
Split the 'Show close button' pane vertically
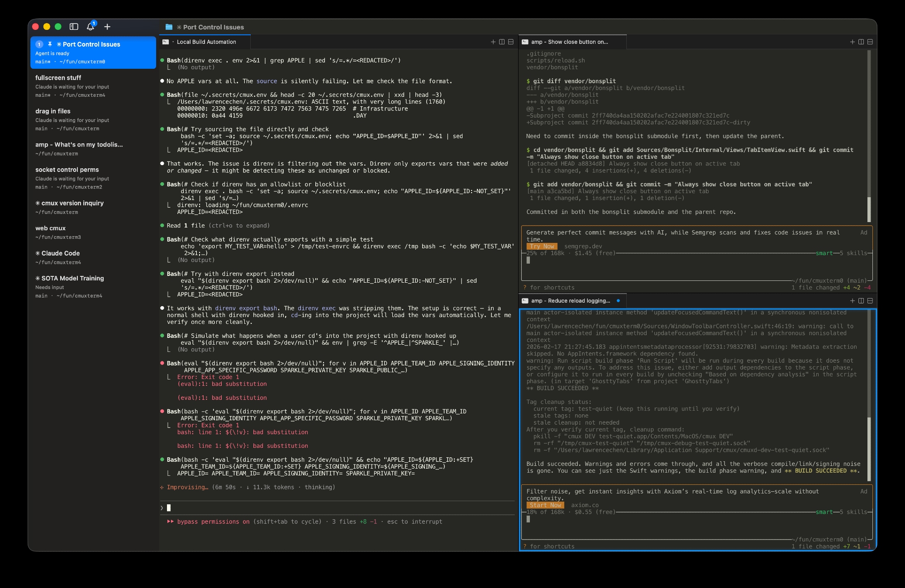click(861, 42)
